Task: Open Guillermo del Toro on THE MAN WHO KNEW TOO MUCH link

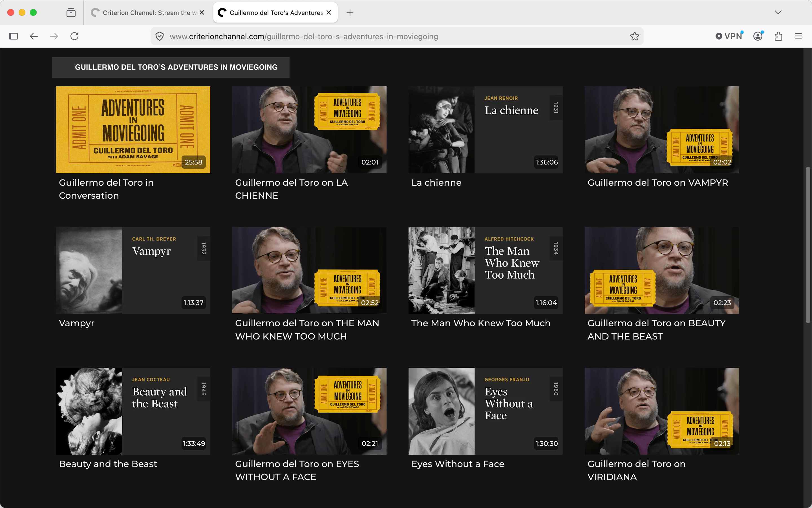Action: click(x=307, y=330)
